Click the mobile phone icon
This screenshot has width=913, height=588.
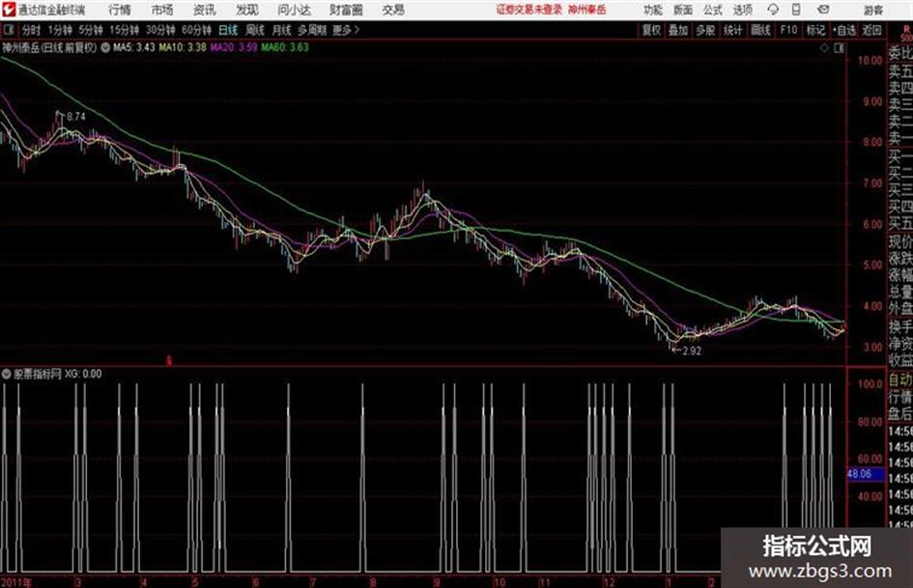point(796,10)
